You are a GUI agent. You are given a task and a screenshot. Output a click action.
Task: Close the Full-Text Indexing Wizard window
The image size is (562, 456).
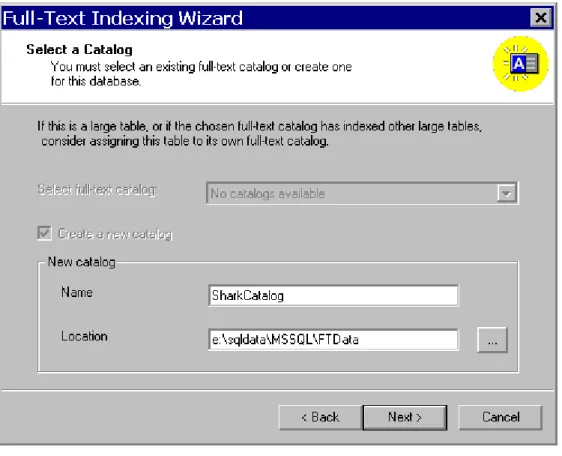(x=540, y=17)
